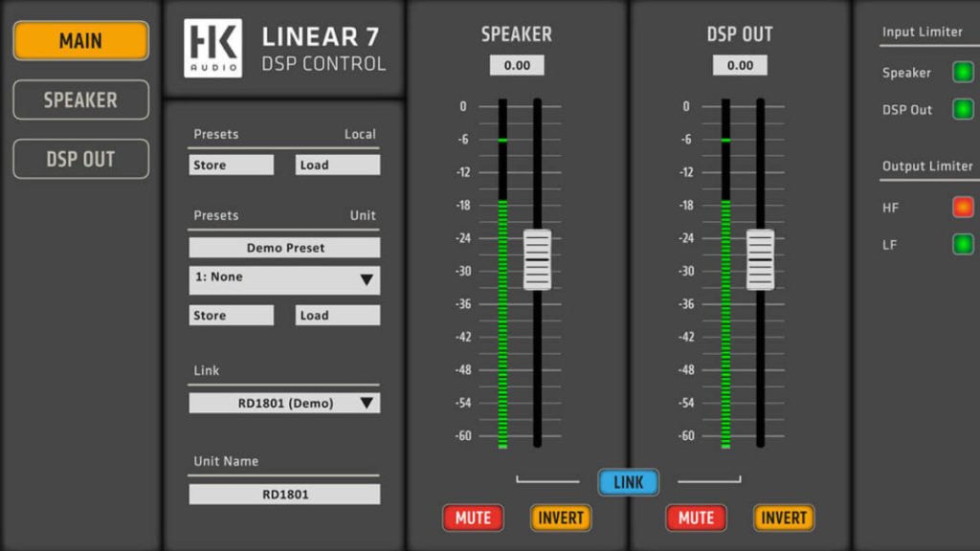Click the Output Limiter LF green indicator

[x=963, y=244]
